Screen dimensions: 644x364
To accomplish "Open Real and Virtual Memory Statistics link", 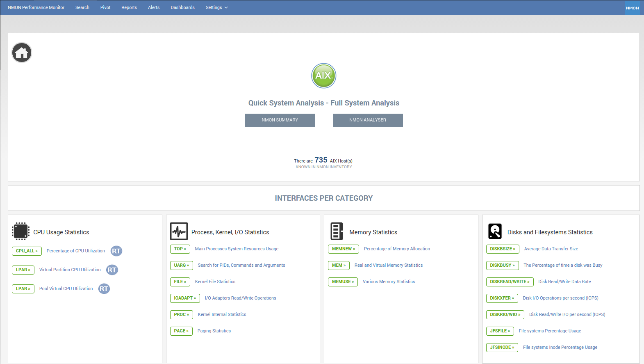I will (389, 266).
